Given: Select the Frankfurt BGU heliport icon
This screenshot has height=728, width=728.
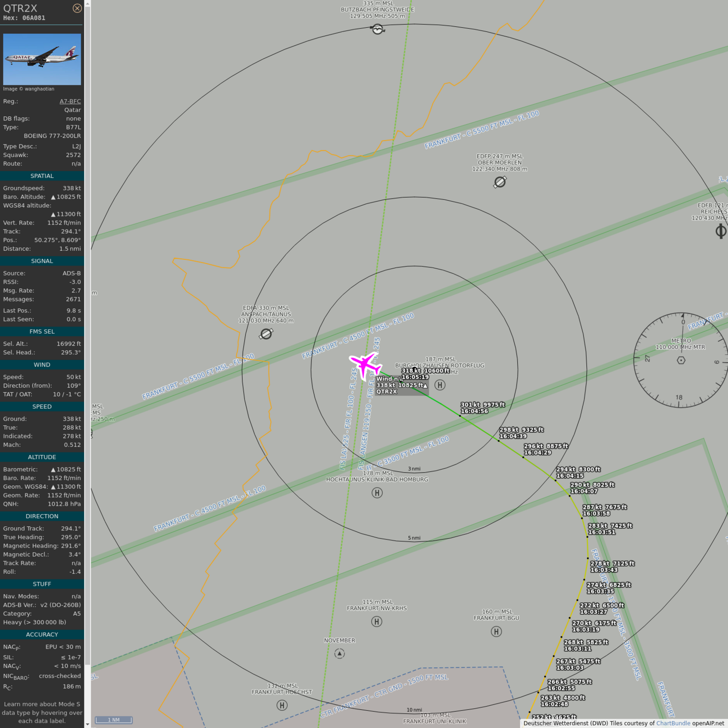Looking at the screenshot, I should [496, 631].
